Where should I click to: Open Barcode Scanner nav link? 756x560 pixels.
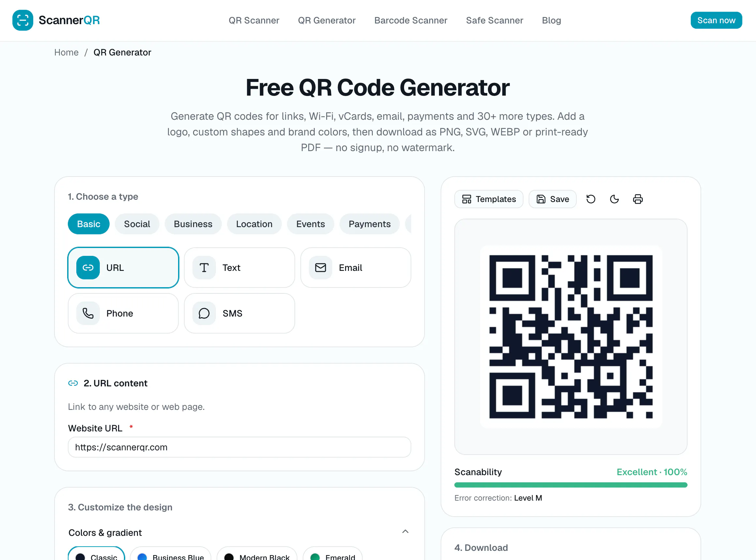click(x=411, y=20)
